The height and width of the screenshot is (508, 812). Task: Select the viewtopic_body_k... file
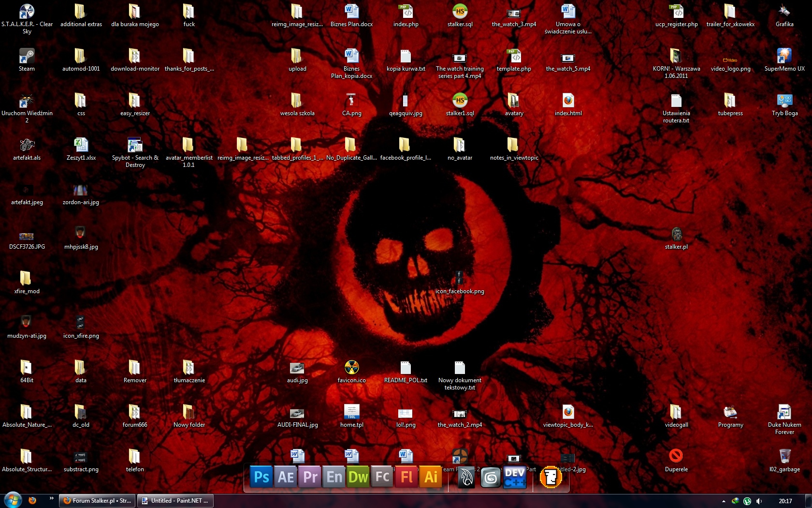(x=568, y=416)
